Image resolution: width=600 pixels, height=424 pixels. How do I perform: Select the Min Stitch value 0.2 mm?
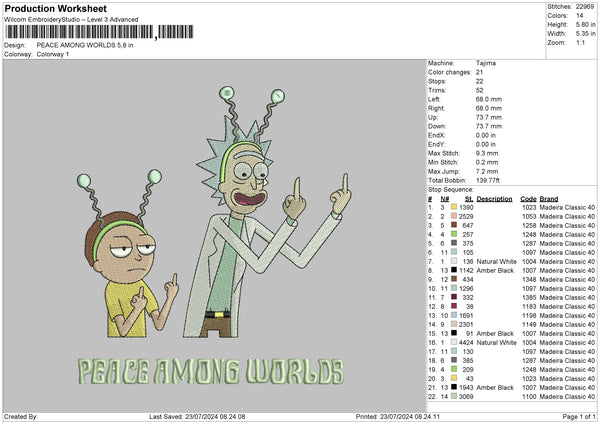pyautogui.click(x=487, y=162)
